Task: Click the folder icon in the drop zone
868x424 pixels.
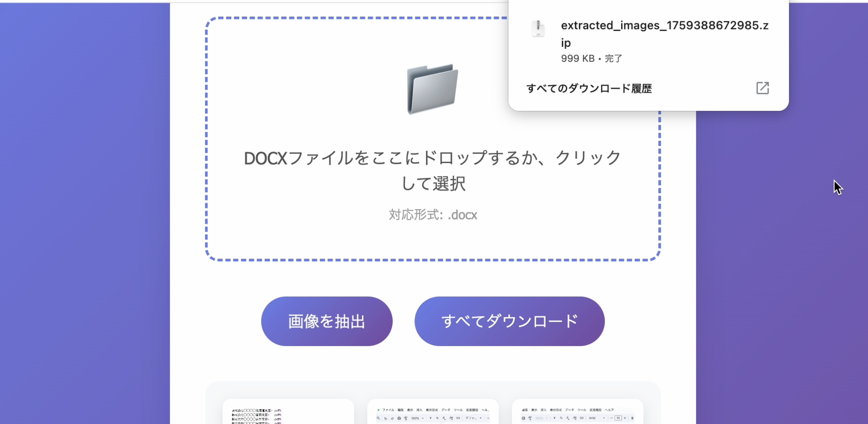Action: pos(432,89)
